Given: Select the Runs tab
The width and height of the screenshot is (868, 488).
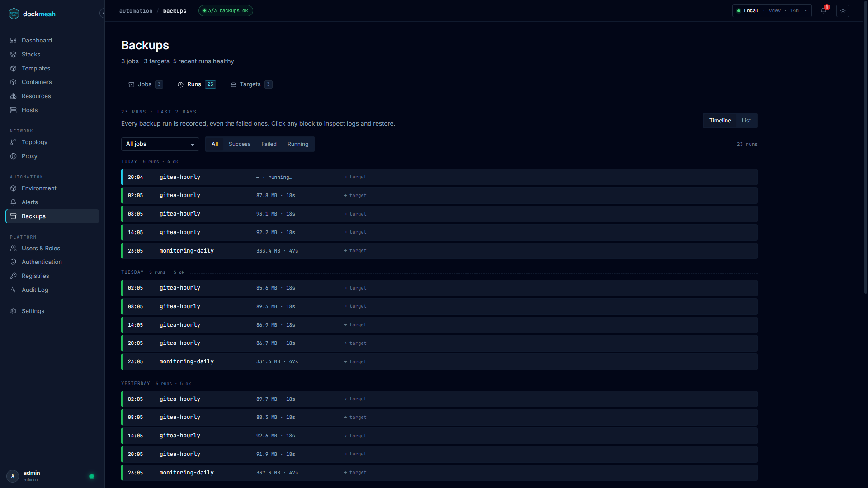Looking at the screenshot, I should (197, 84).
